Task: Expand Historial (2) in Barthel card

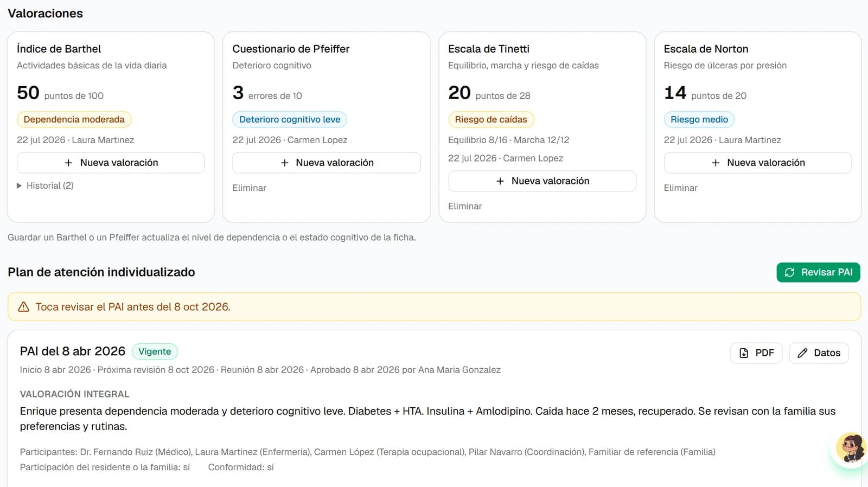Action: 46,185
